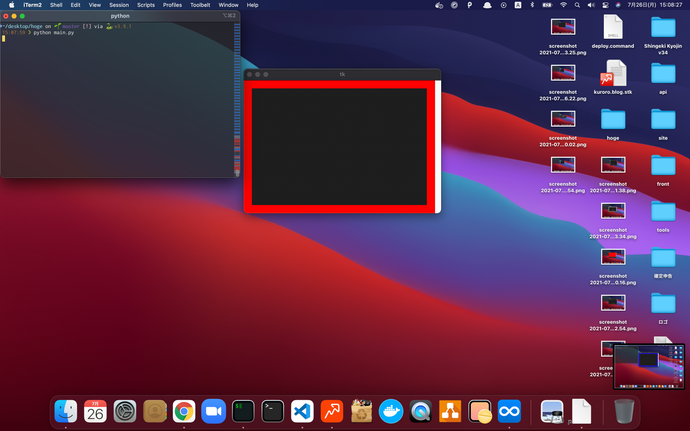Screen dimensions: 690x431
Task: Activate Siri from the menu bar
Action: (x=618, y=5)
